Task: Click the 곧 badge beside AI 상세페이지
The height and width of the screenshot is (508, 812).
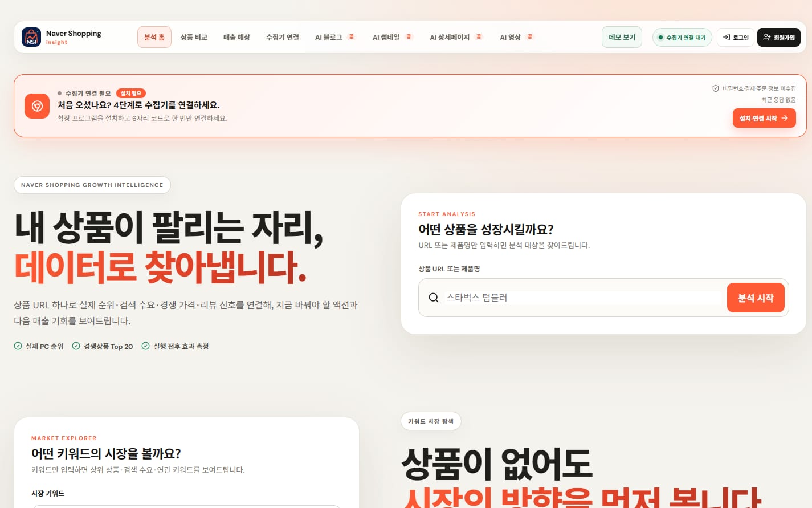Action: pyautogui.click(x=479, y=36)
